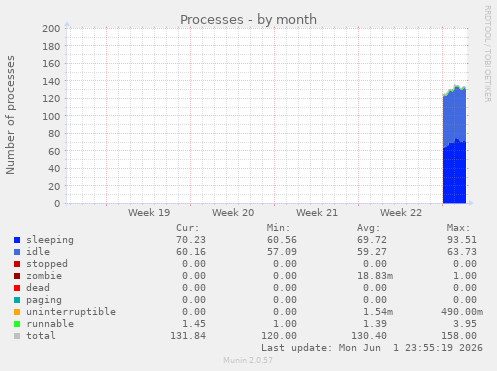Click total average value 130.40

coord(369,336)
